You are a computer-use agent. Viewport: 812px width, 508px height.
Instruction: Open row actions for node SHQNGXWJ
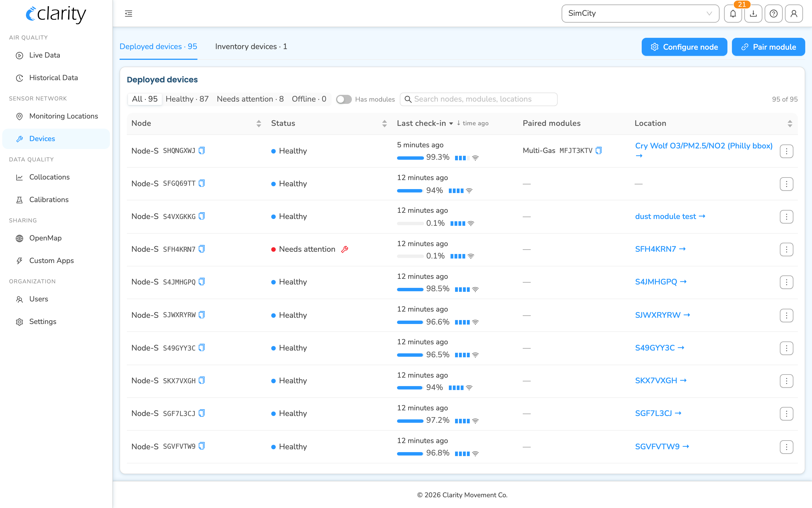coord(786,151)
